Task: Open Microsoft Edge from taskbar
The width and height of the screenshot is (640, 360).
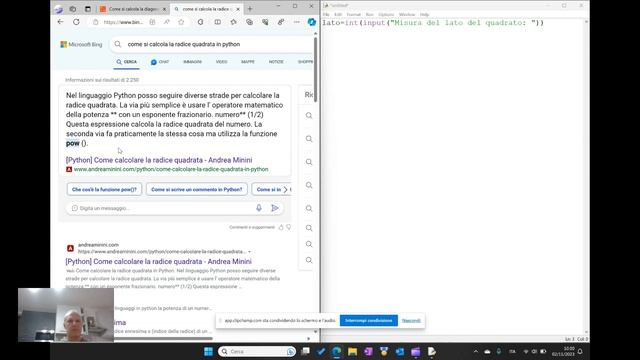Action: [337, 351]
